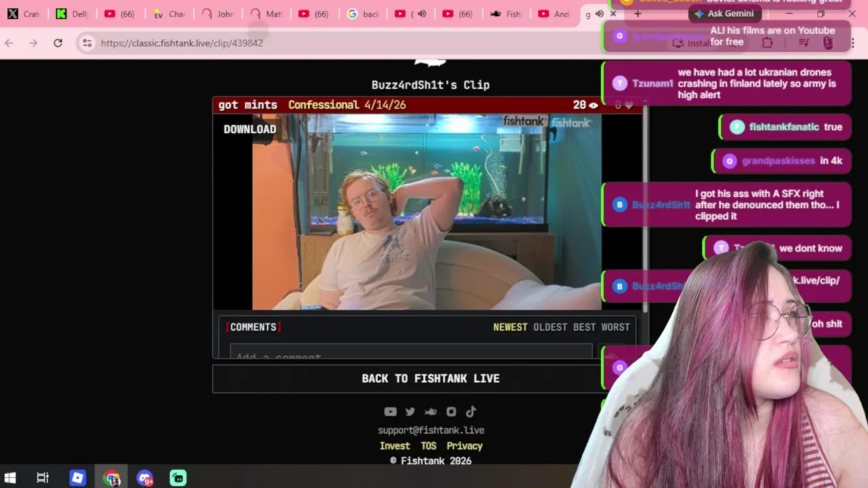Switch to the YouTube 'And' tab
The height and width of the screenshot is (488, 868).
[x=555, y=14]
